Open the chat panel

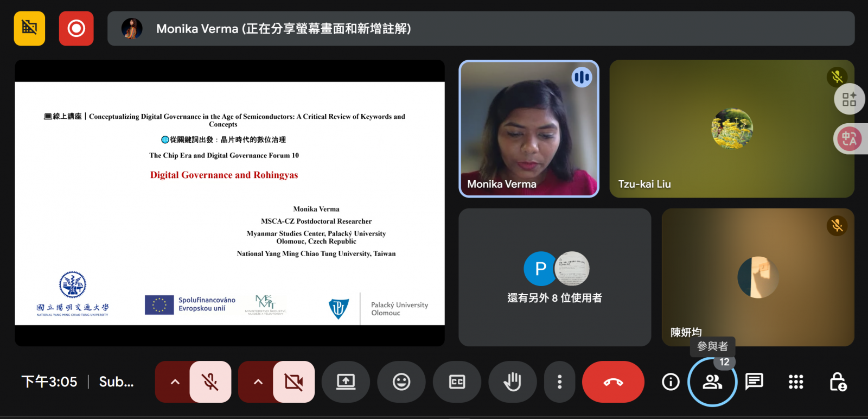point(754,382)
